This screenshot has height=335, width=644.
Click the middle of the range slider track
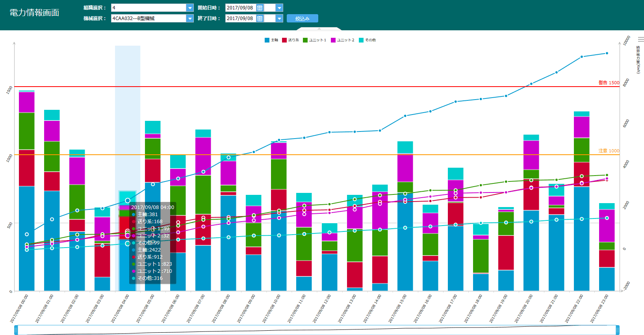(x=317, y=330)
